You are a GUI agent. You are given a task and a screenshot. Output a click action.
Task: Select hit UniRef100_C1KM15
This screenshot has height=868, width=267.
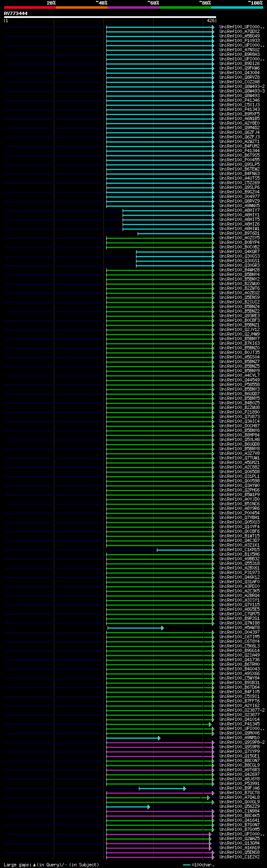(x=239, y=550)
